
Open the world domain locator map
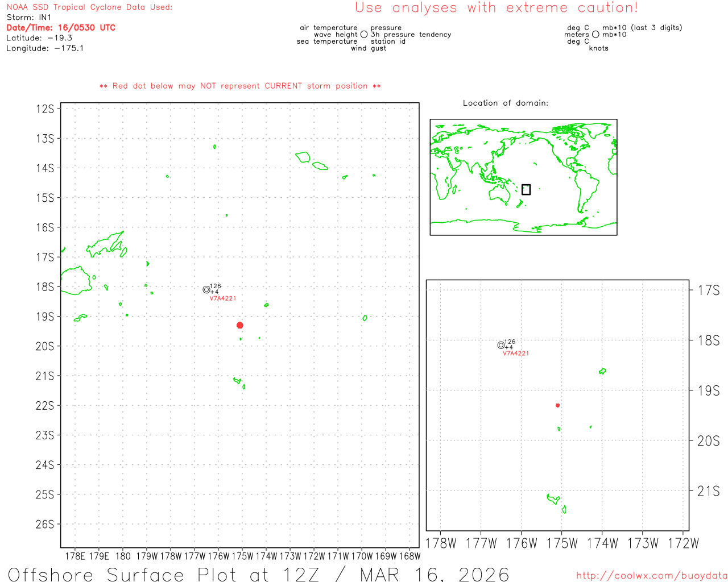(x=523, y=177)
